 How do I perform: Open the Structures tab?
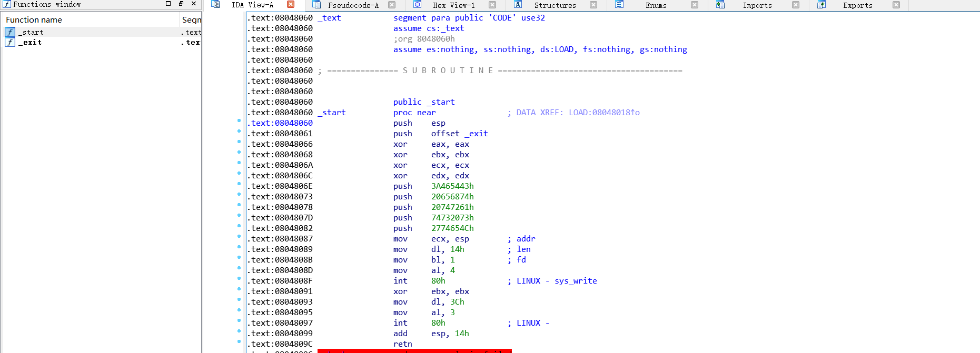tap(555, 5)
